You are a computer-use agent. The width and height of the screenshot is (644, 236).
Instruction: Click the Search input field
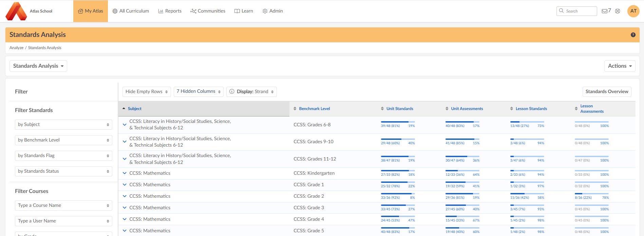(x=580, y=11)
